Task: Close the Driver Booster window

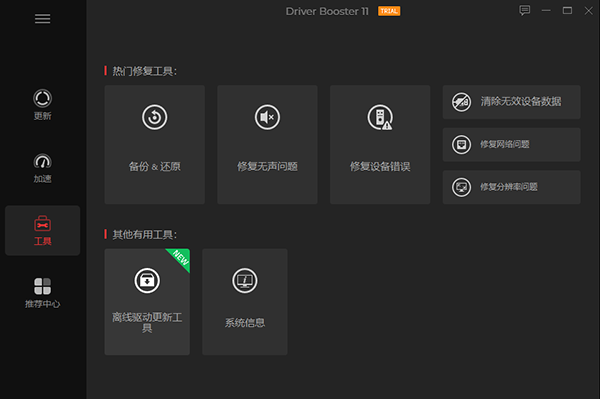Action: [589, 11]
